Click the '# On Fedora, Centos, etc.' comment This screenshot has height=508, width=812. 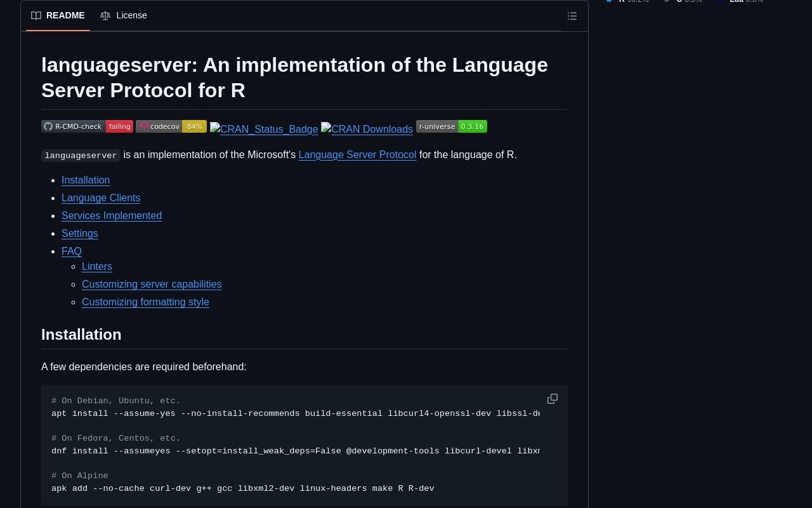point(116,438)
